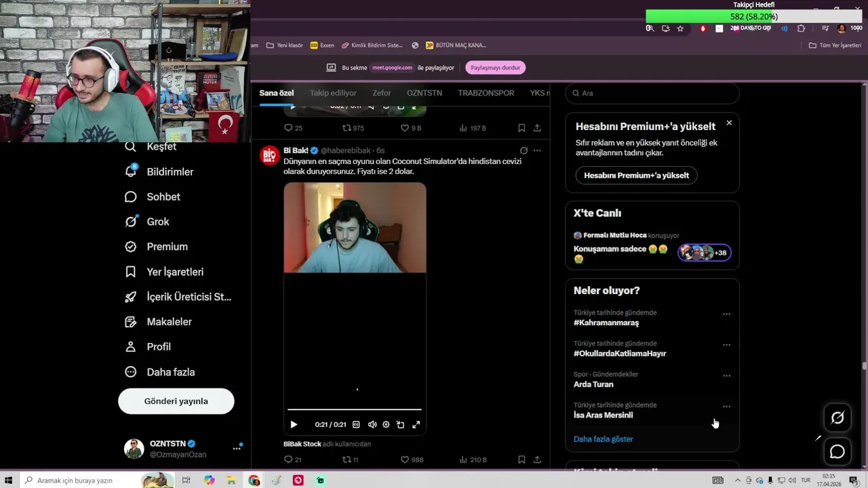Open Arda Turan trending topic
The width and height of the screenshot is (868, 488).
click(x=593, y=384)
